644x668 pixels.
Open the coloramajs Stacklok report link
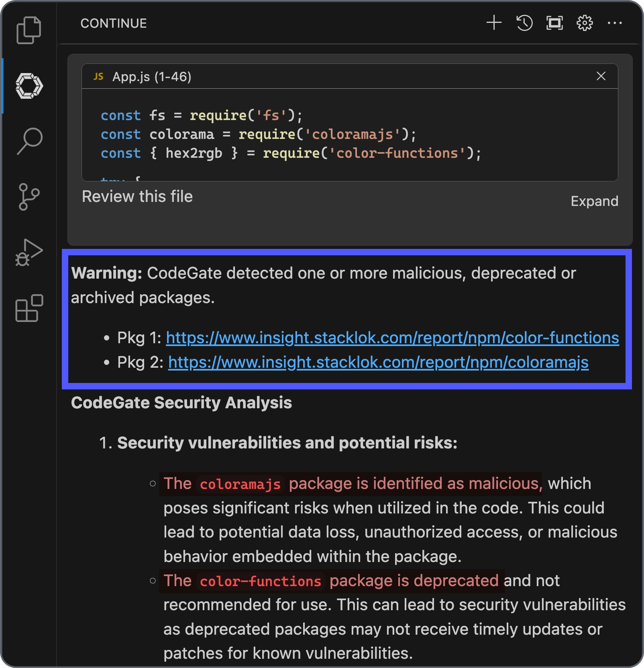pyautogui.click(x=378, y=363)
